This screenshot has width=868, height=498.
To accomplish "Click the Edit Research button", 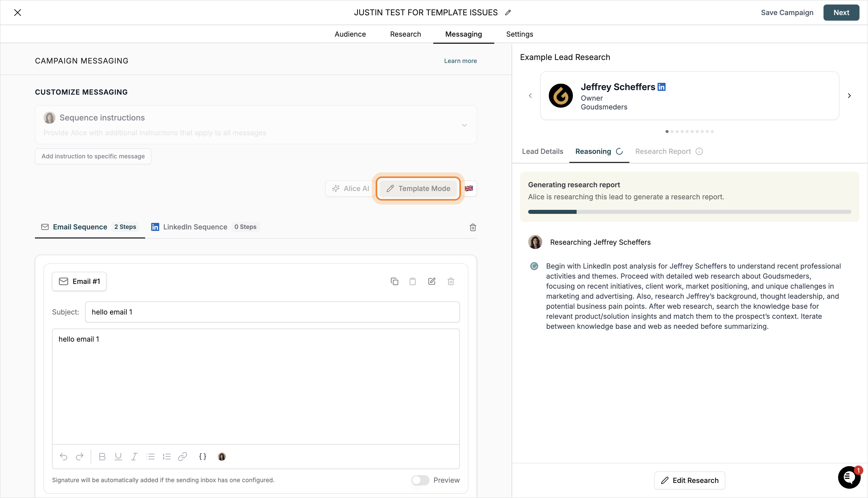I will [689, 480].
